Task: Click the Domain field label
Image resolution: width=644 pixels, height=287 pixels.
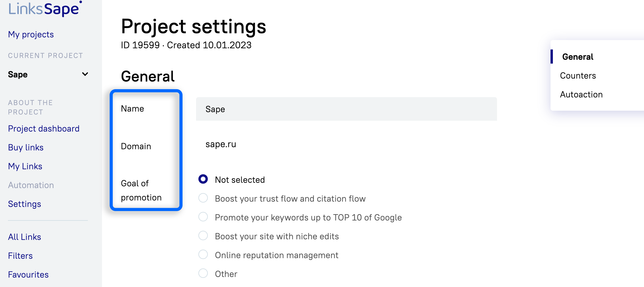Action: tap(136, 146)
